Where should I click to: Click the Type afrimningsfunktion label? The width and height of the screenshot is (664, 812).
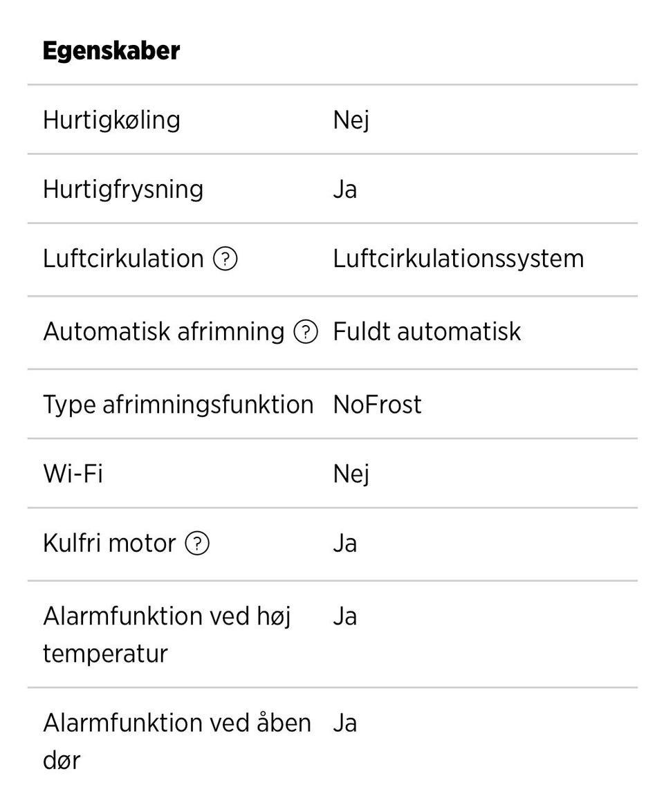click(x=178, y=405)
